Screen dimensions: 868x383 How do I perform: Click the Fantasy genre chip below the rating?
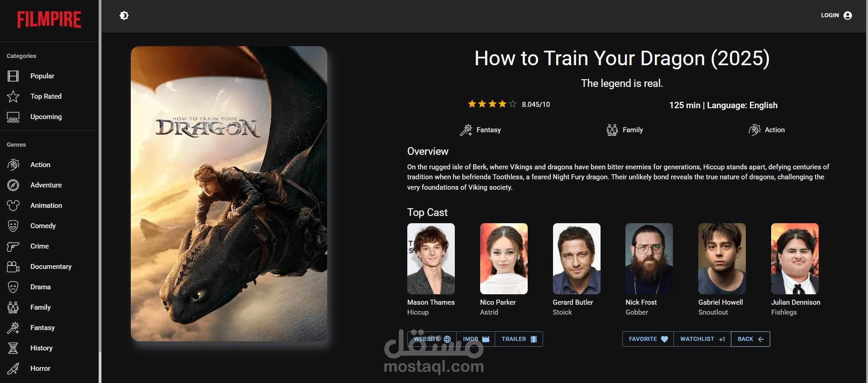(480, 130)
